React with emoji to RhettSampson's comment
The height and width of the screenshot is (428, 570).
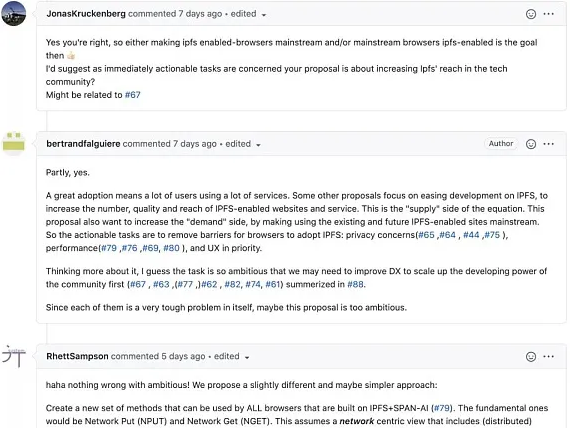click(x=531, y=357)
